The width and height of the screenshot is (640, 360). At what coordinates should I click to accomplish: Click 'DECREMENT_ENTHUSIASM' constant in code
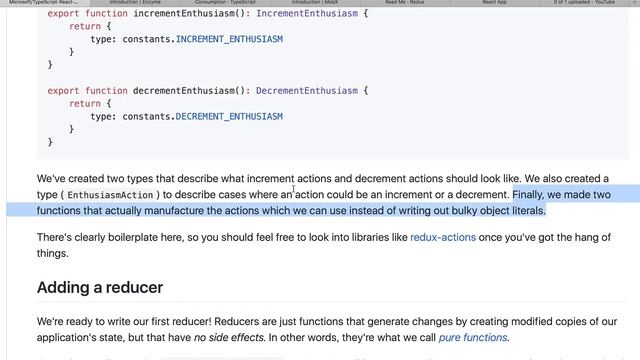click(x=229, y=116)
